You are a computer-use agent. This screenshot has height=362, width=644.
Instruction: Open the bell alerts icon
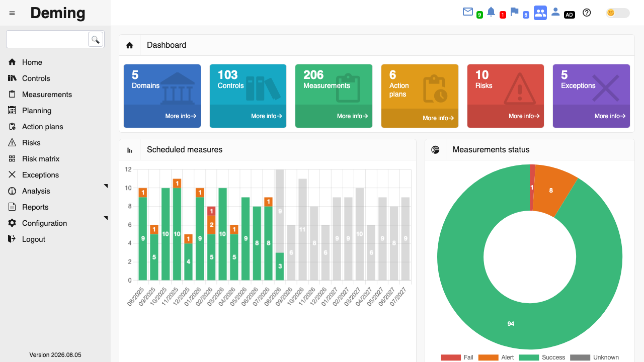click(x=491, y=12)
